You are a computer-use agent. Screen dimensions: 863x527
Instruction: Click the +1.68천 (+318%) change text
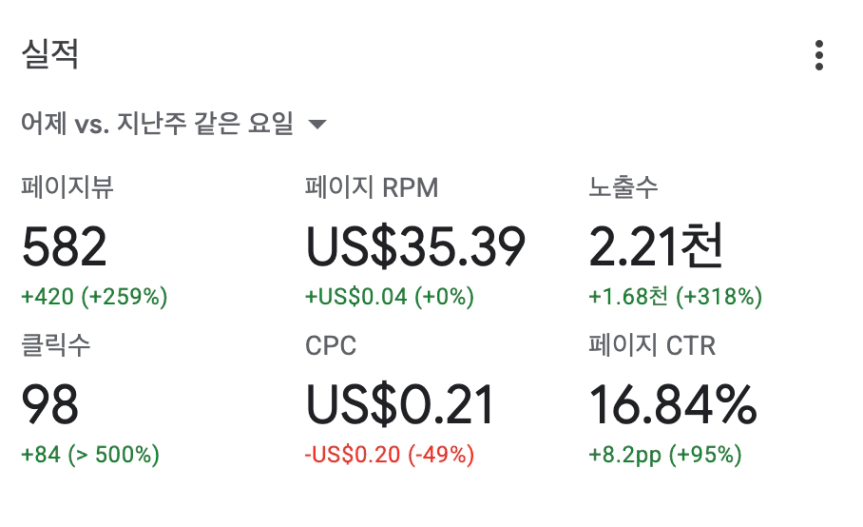[x=675, y=297]
